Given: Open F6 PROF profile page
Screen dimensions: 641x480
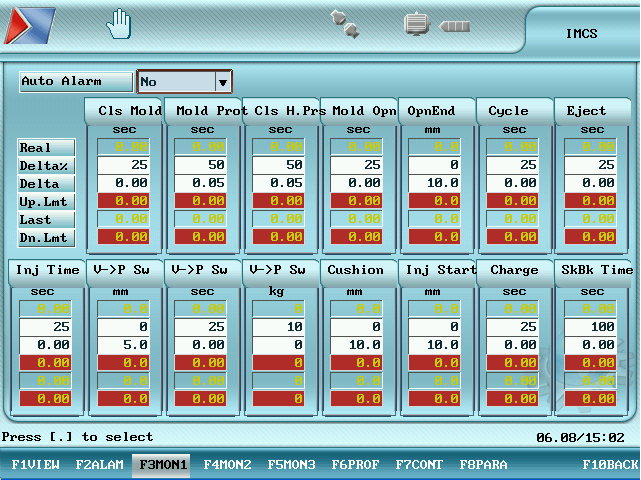Looking at the screenshot, I should tap(355, 465).
